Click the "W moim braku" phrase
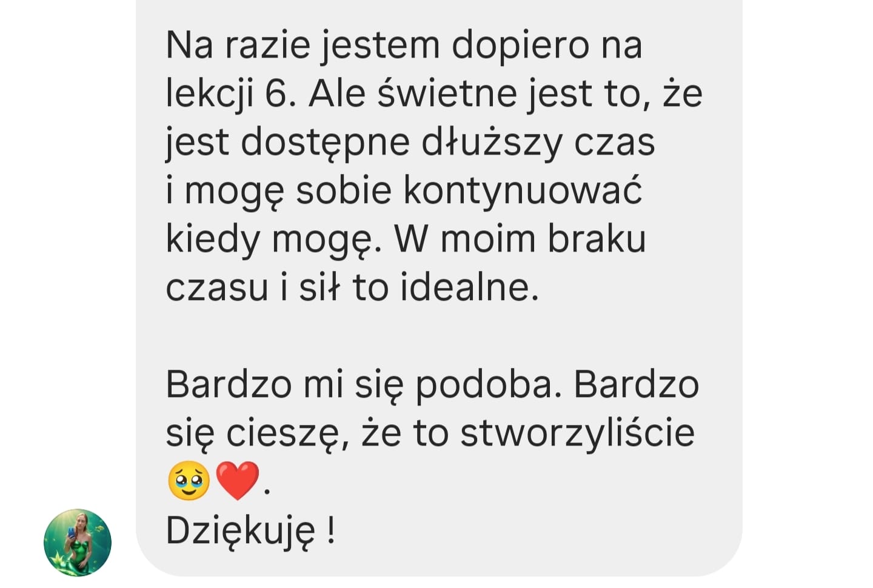 [x=520, y=239]
